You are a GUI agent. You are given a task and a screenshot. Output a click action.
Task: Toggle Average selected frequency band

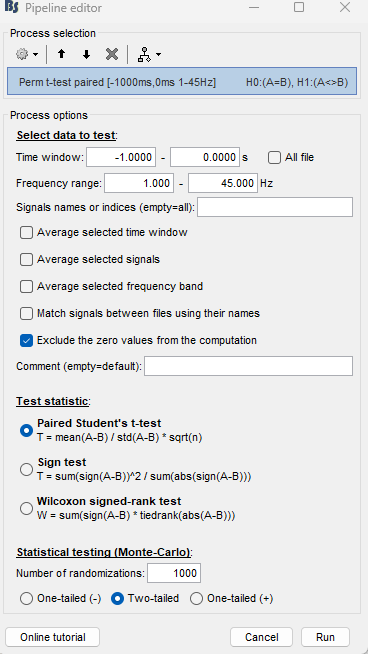click(x=26, y=287)
